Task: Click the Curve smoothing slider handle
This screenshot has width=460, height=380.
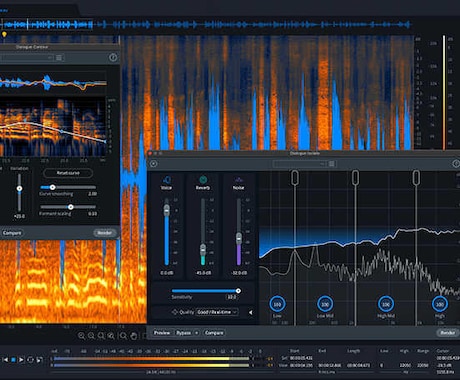Action: [52, 187]
